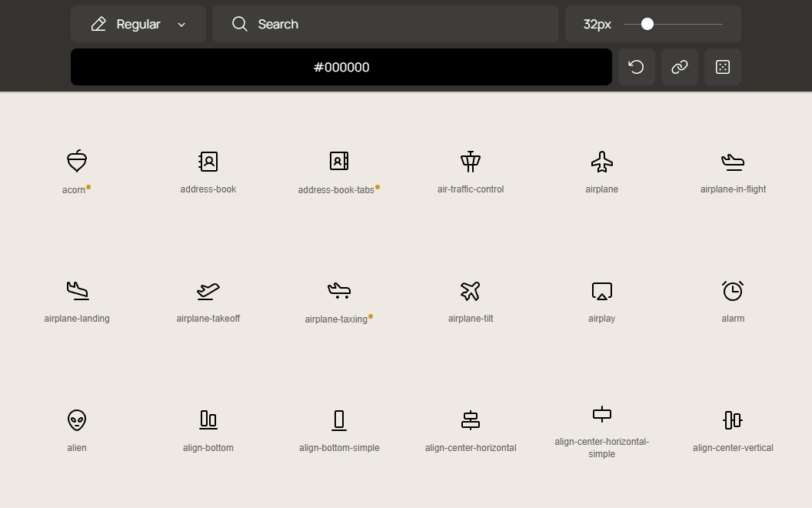This screenshot has height=508, width=812.
Task: Copy link with the chain button
Action: pos(680,67)
